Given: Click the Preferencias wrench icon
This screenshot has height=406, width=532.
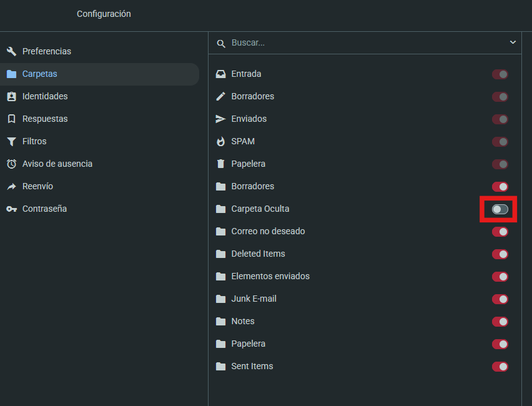Looking at the screenshot, I should coord(11,51).
